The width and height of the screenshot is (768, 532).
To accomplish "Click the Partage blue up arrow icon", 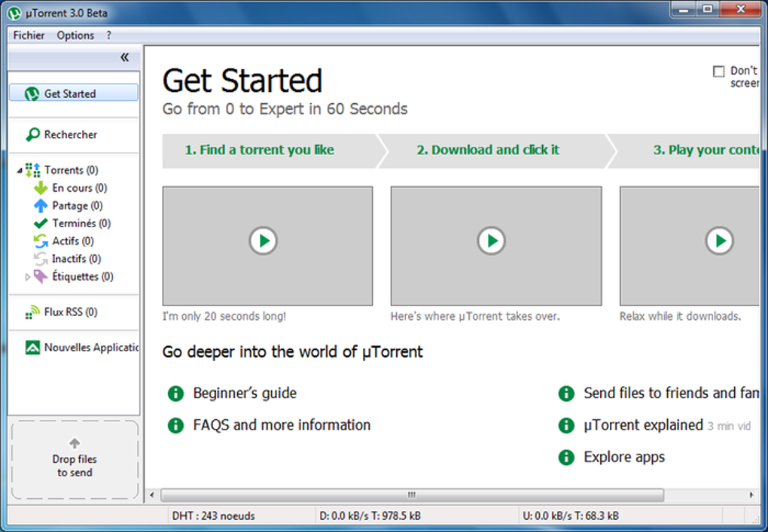I will point(41,205).
